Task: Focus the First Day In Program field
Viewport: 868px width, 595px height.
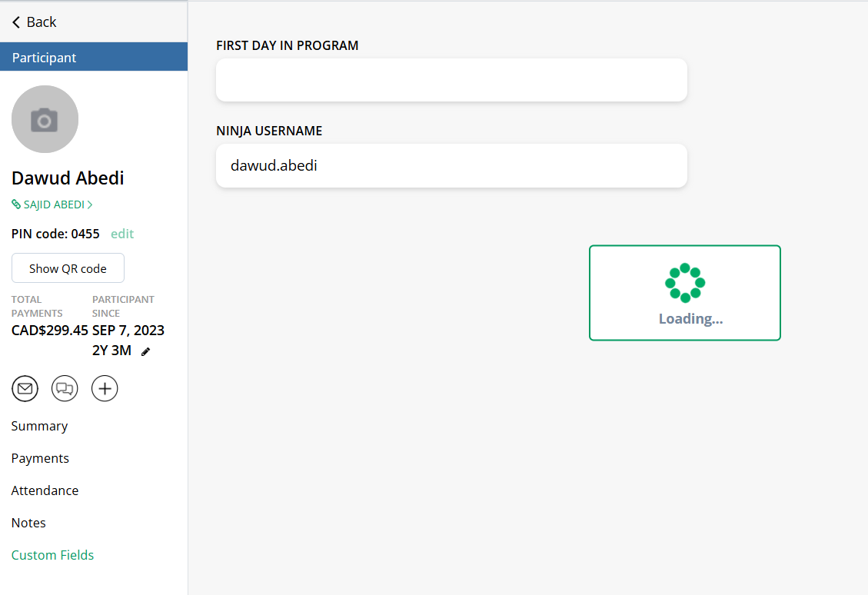Action: 451,80
